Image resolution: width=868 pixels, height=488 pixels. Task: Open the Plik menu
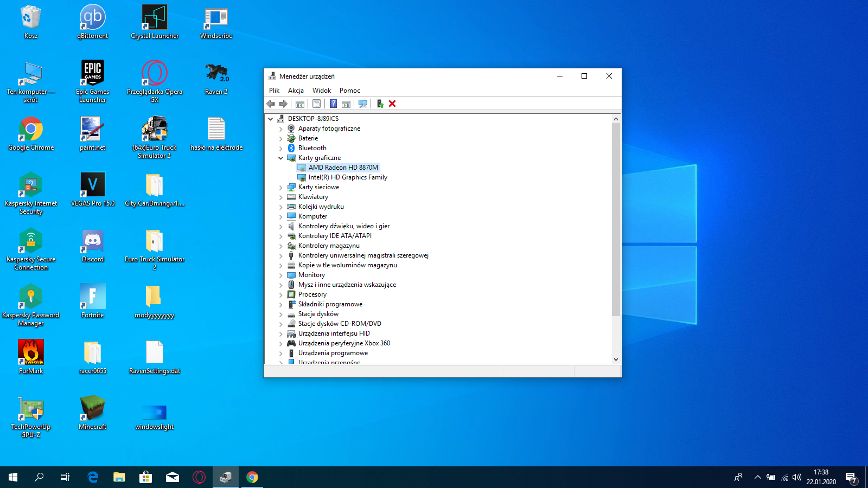[275, 91]
